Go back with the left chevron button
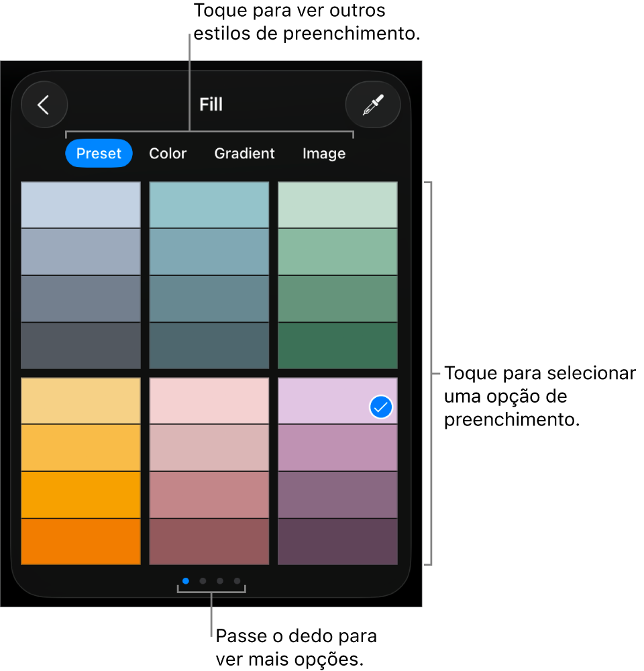Image resolution: width=644 pixels, height=671 pixels. point(44,105)
